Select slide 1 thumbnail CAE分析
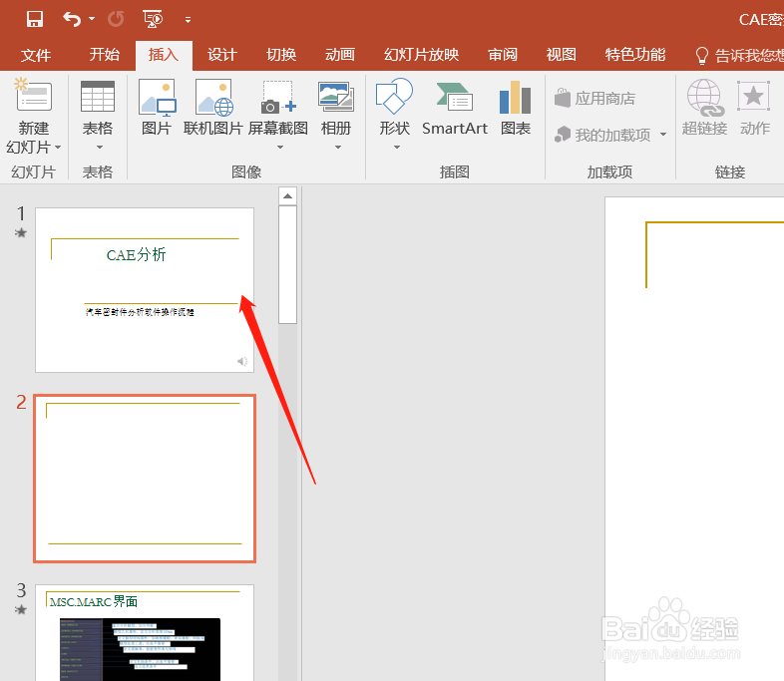The image size is (784, 681). (x=145, y=290)
